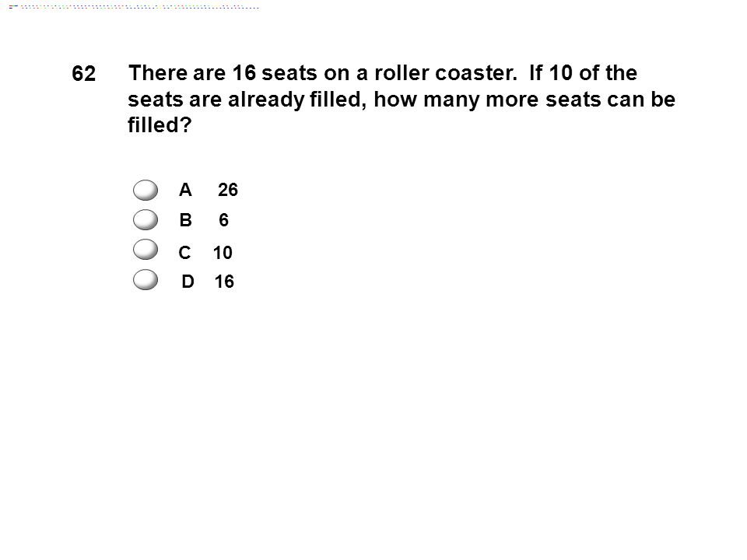Viewport: 747px width, 560px height.
Task: Click the letter A answer label
Action: [x=185, y=190]
